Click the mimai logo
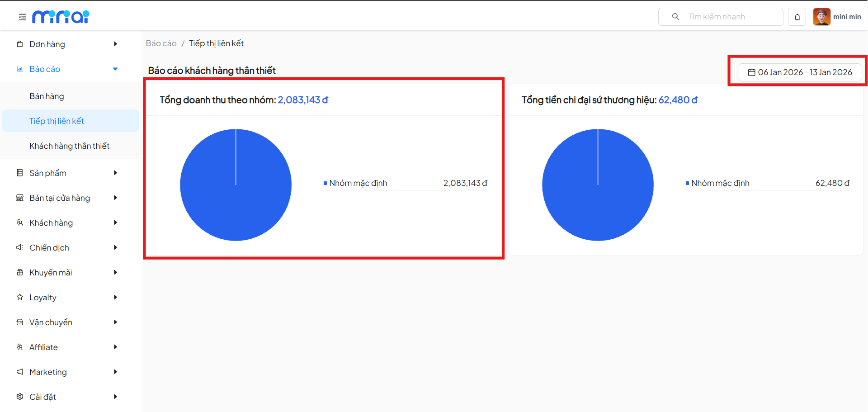The width and height of the screenshot is (868, 412). (61, 17)
